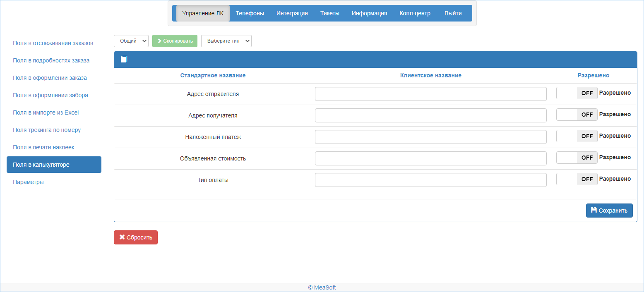The height and width of the screenshot is (292, 644).
Task: Enable Разрешено switch for Объявленная стоимость
Action: click(577, 158)
